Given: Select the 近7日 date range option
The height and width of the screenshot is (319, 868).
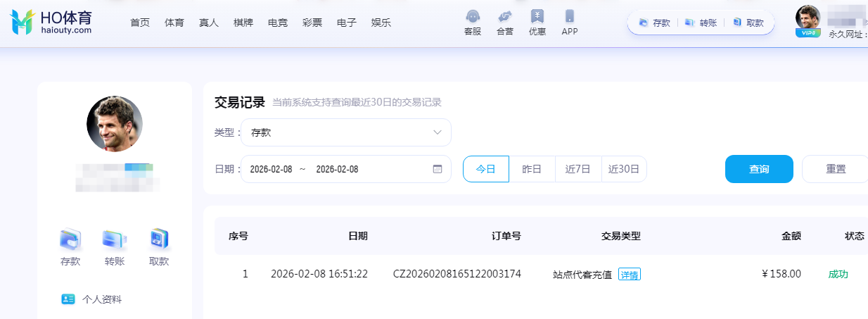Looking at the screenshot, I should point(578,169).
